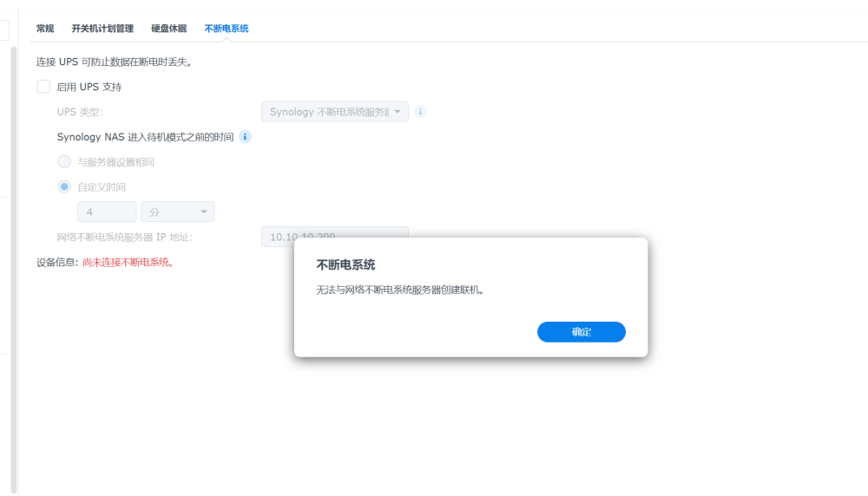The width and height of the screenshot is (868, 496).
Task: Click info icon beside Synology NAS 进入待机模式之前的时间
Action: (x=245, y=137)
